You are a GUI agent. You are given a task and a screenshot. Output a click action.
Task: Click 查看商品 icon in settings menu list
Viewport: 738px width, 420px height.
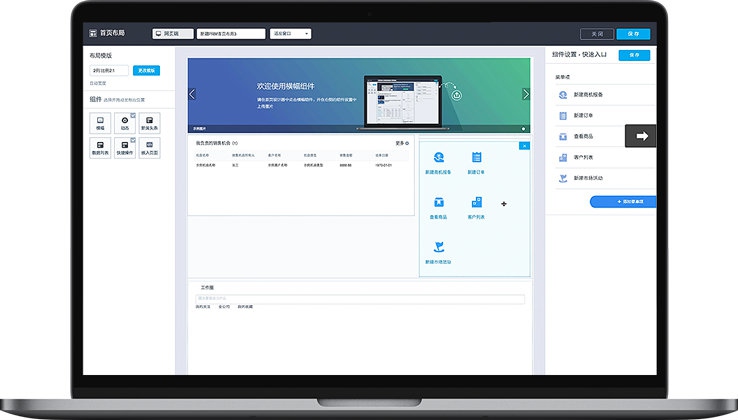(x=563, y=137)
